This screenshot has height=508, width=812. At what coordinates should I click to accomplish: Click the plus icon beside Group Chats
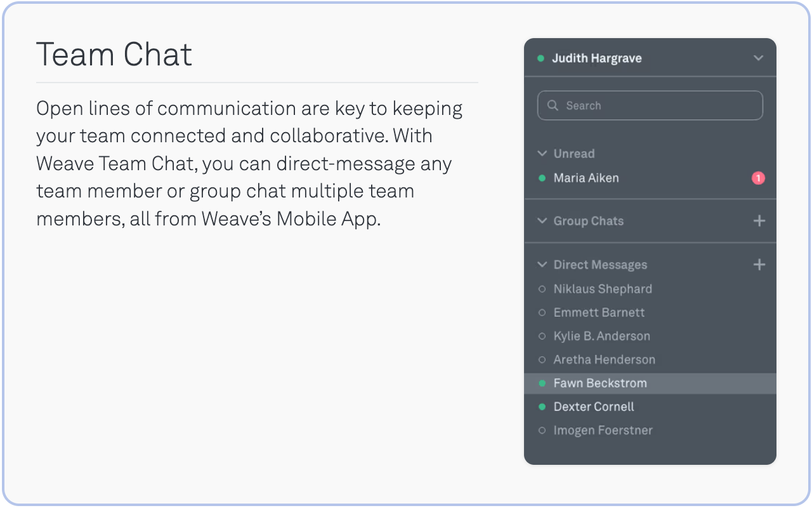coord(759,221)
